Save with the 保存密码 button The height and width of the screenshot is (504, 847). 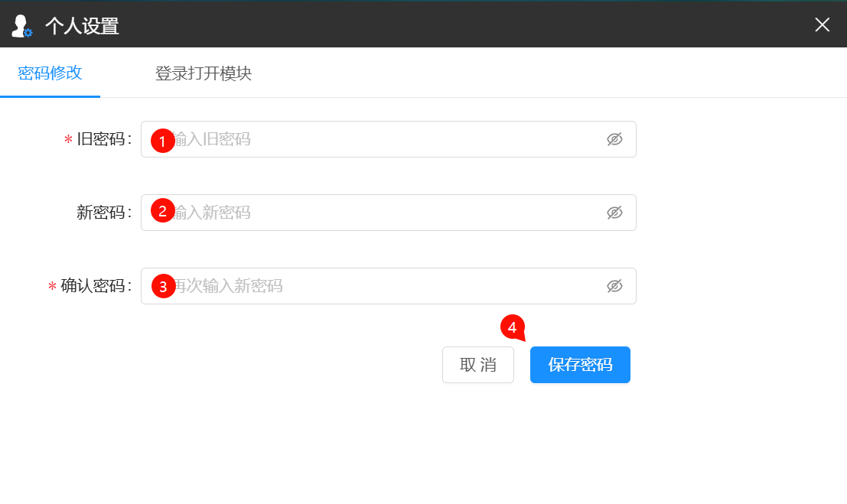(580, 365)
